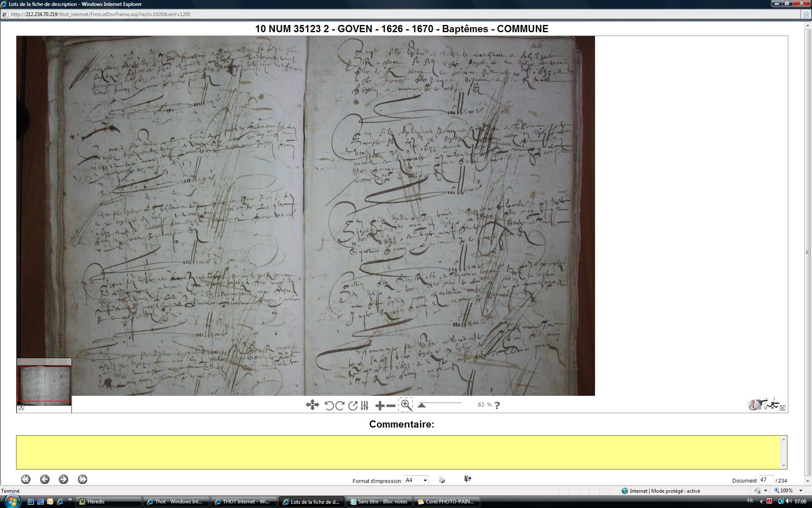Rotate the image counterclockwise
Viewport: 812px width, 508px height.
(329, 406)
